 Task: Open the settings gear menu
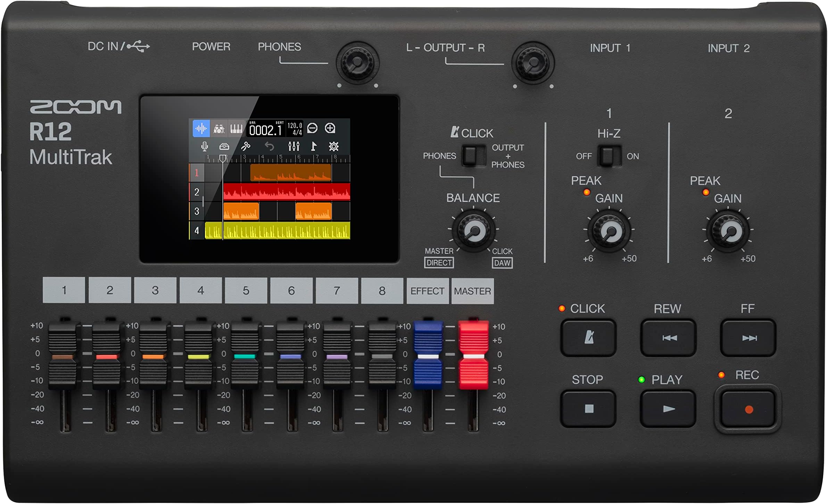(x=333, y=147)
